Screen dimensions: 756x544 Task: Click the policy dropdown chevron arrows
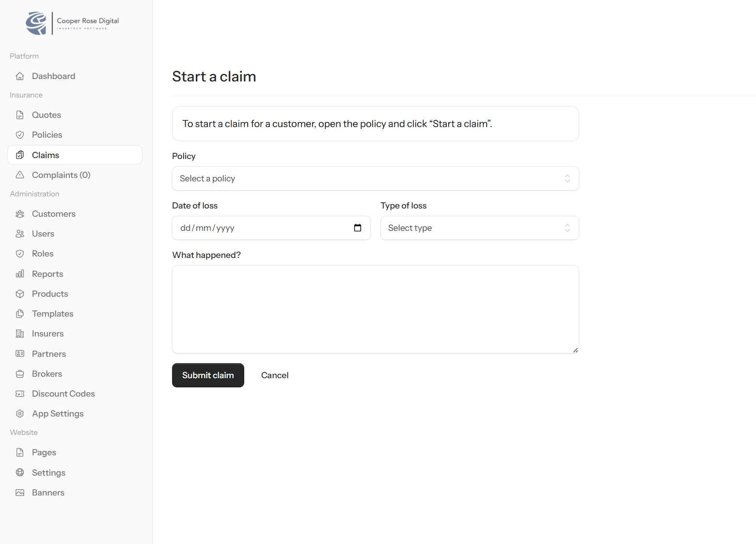pos(567,178)
